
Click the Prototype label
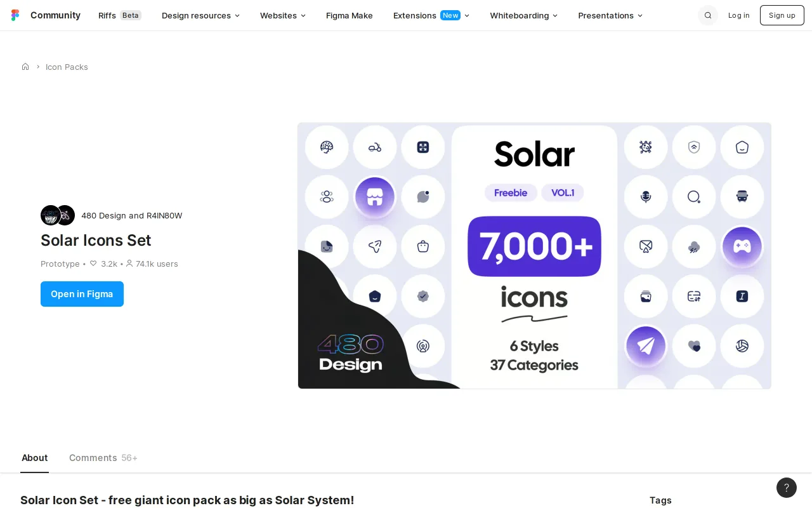tap(60, 264)
